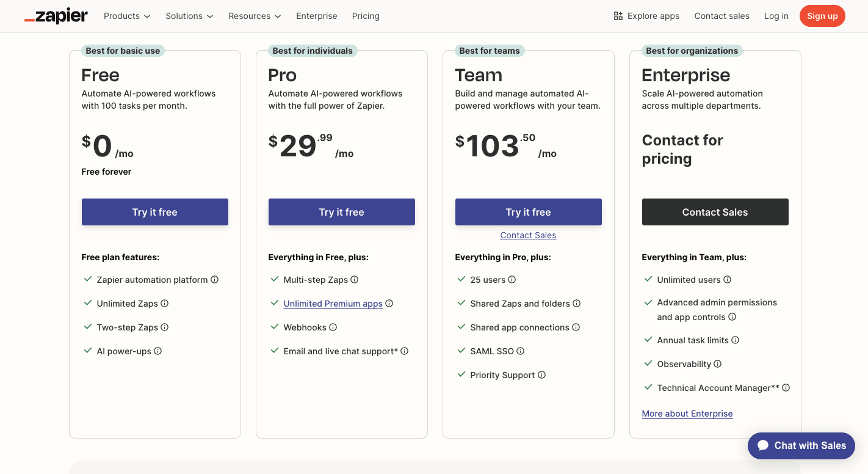
Task: Open info tooltip for Technical Account Manager
Action: (787, 387)
